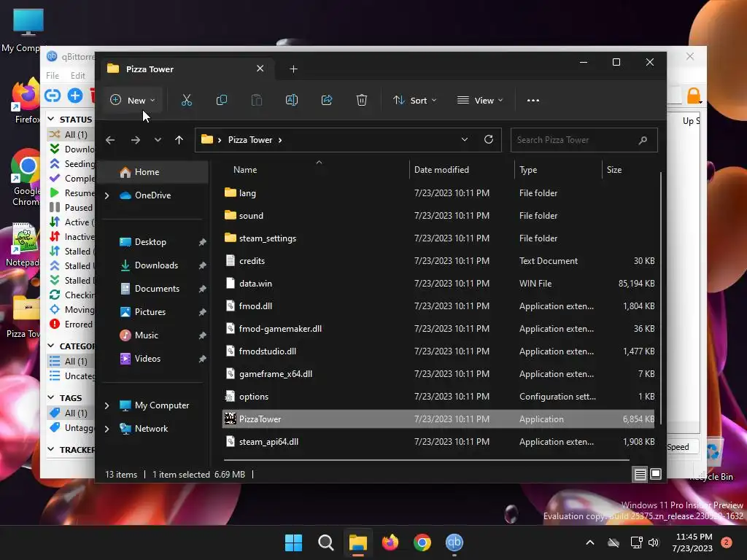Image resolution: width=747 pixels, height=560 pixels.
Task: Open the Sort dropdown
Action: [414, 101]
